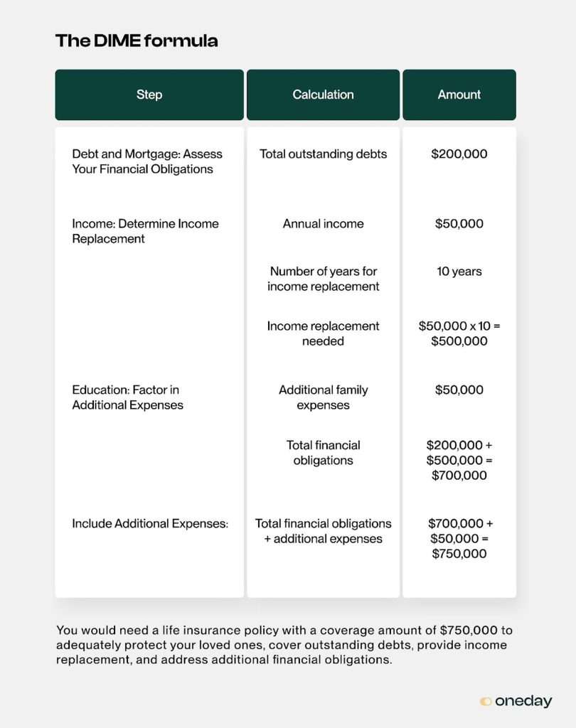The height and width of the screenshot is (728, 576).
Task: Select the Amount column header
Action: [x=459, y=95]
